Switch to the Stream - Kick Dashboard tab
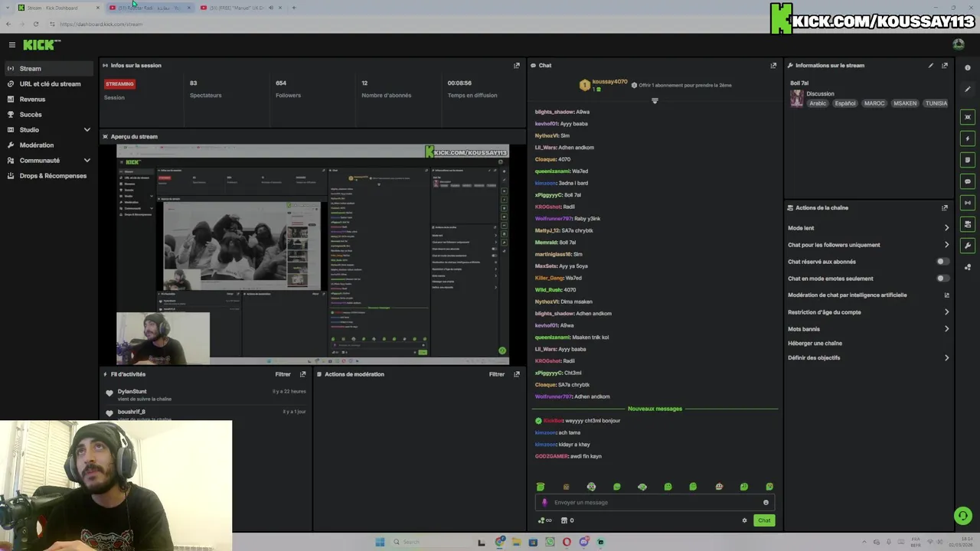Image resolution: width=980 pixels, height=551 pixels. (x=58, y=8)
